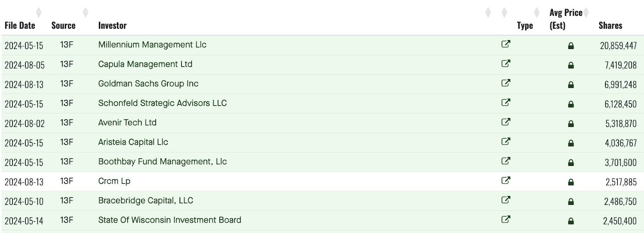Open Schonfeld Strategic Advisors LLC investor link

pos(163,103)
